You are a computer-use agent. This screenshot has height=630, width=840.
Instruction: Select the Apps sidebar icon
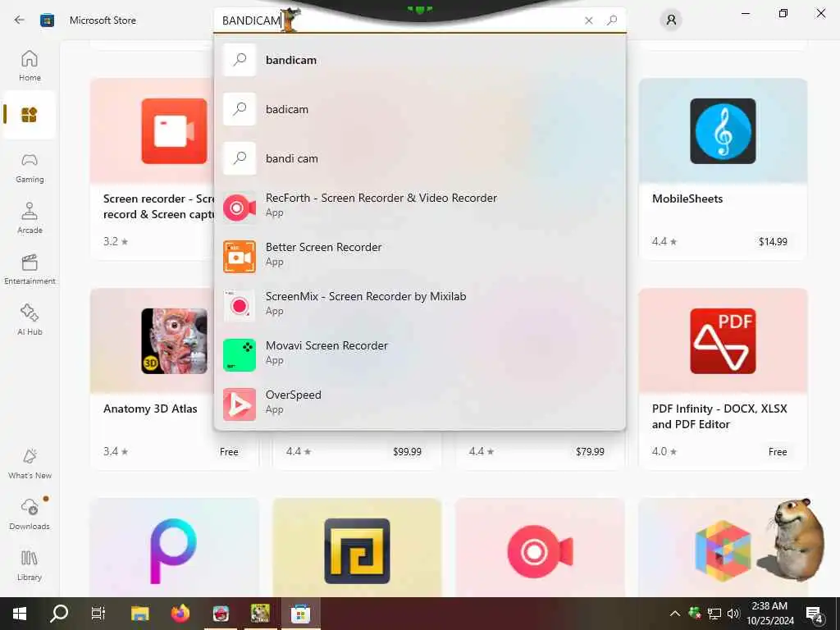pyautogui.click(x=30, y=115)
